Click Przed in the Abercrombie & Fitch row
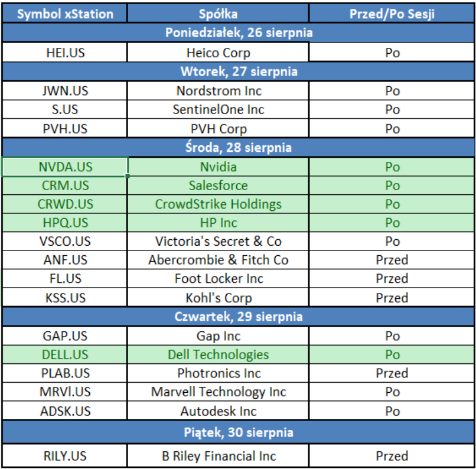 (392, 260)
